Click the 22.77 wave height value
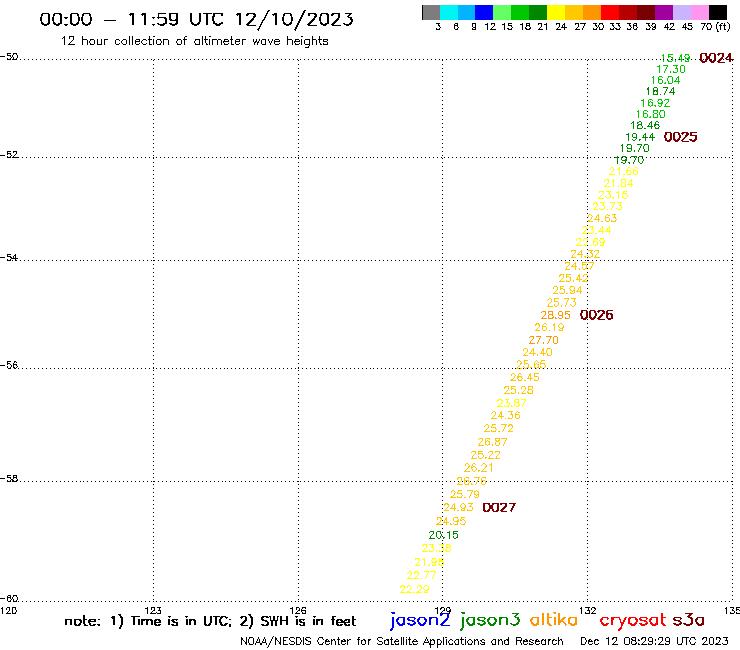Viewport: 740px width, 650px height. coord(421,575)
